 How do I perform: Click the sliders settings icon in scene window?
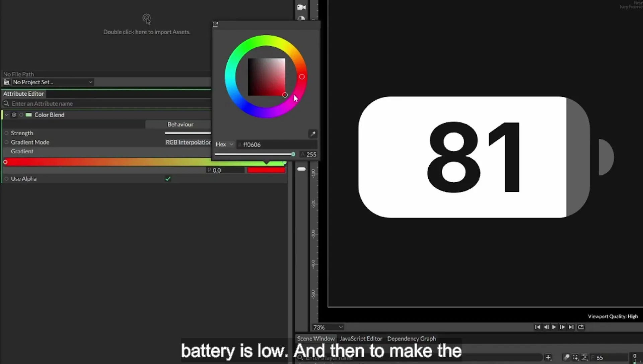tap(584, 357)
